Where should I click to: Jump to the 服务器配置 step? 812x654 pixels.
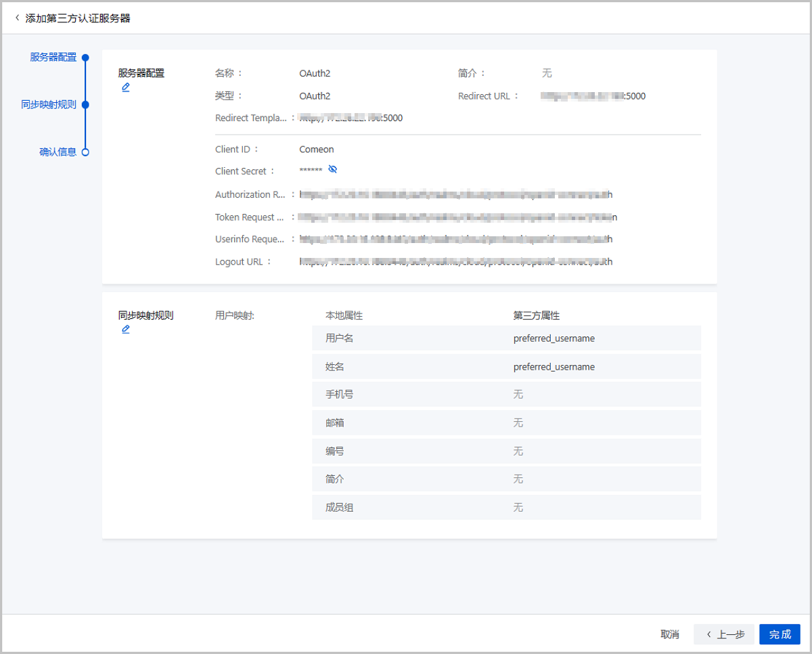point(53,58)
